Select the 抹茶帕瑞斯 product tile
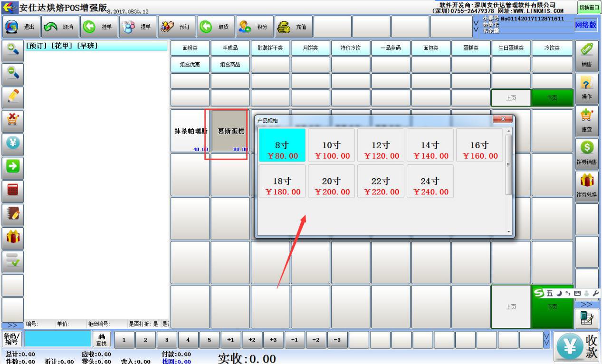The image size is (602, 364). [x=190, y=131]
